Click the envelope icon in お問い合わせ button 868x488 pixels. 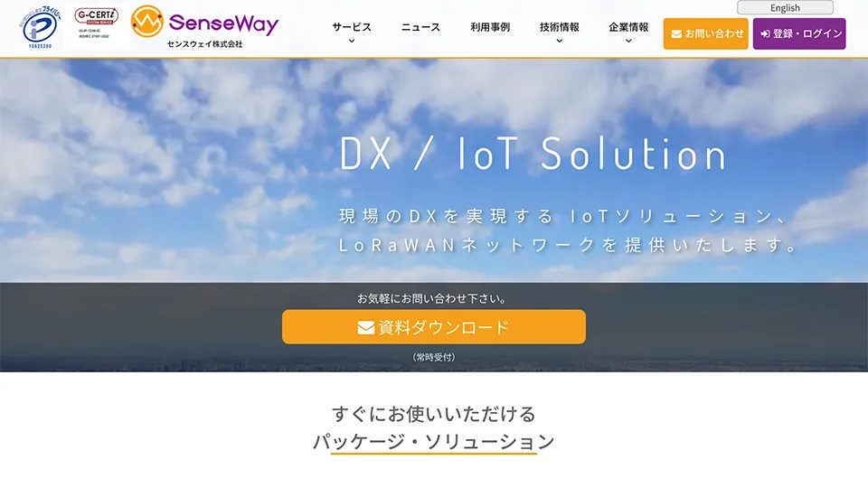point(676,34)
